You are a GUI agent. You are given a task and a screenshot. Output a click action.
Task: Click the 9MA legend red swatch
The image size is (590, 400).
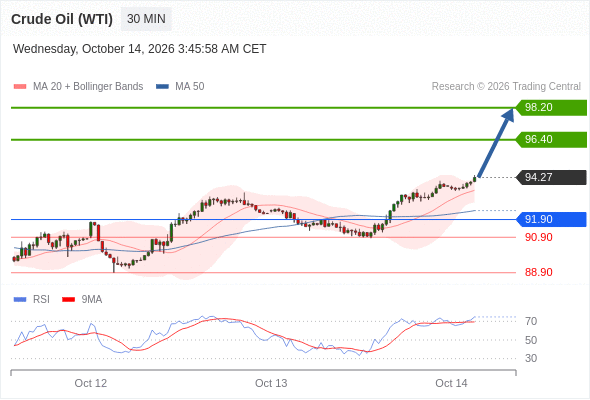pyautogui.click(x=68, y=300)
